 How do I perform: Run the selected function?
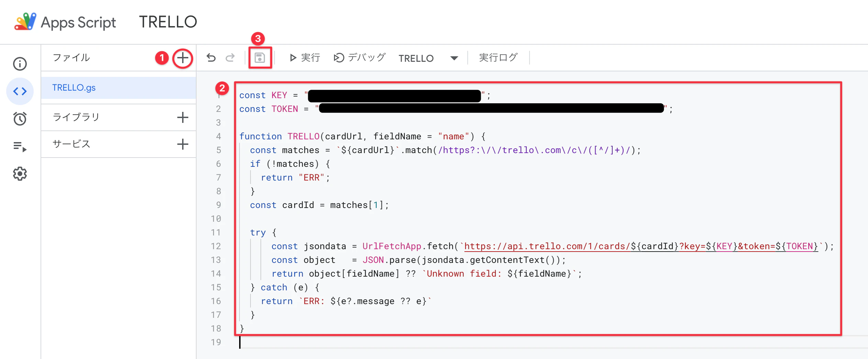click(x=305, y=58)
